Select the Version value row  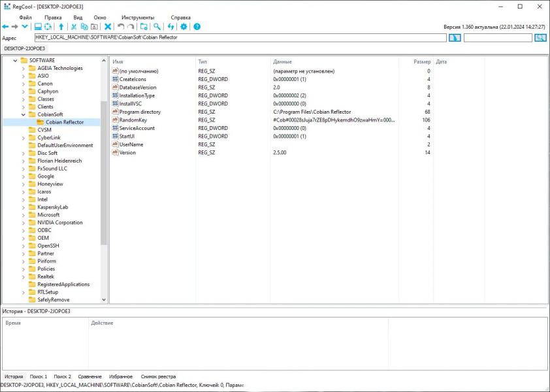click(x=272, y=153)
